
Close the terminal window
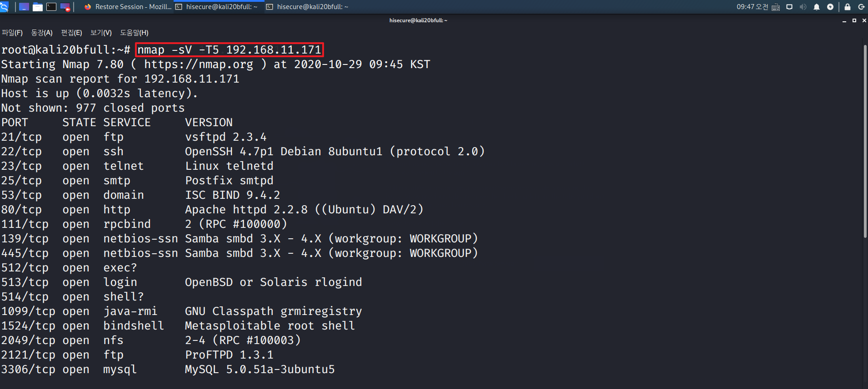[x=864, y=20]
